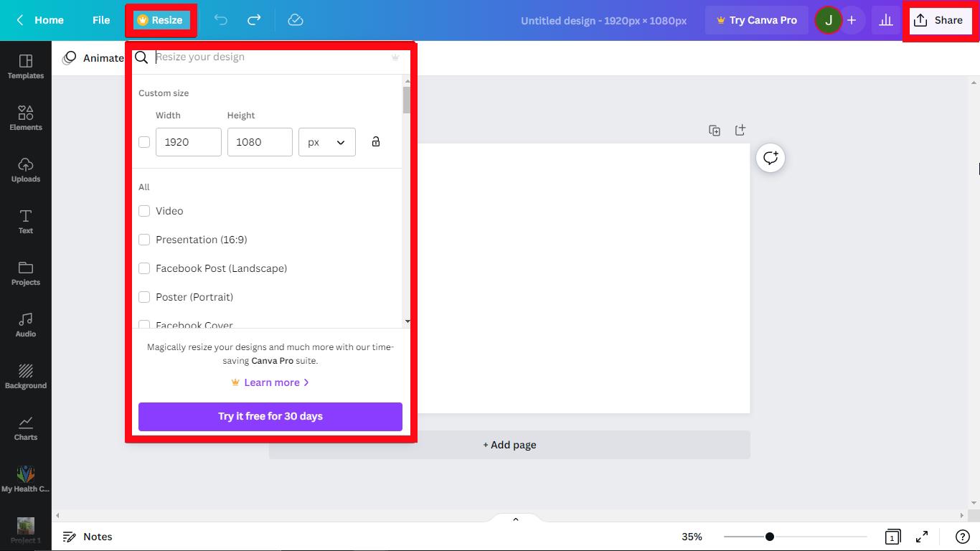Open the File menu
Screen dimensions: 980x551
tap(101, 20)
